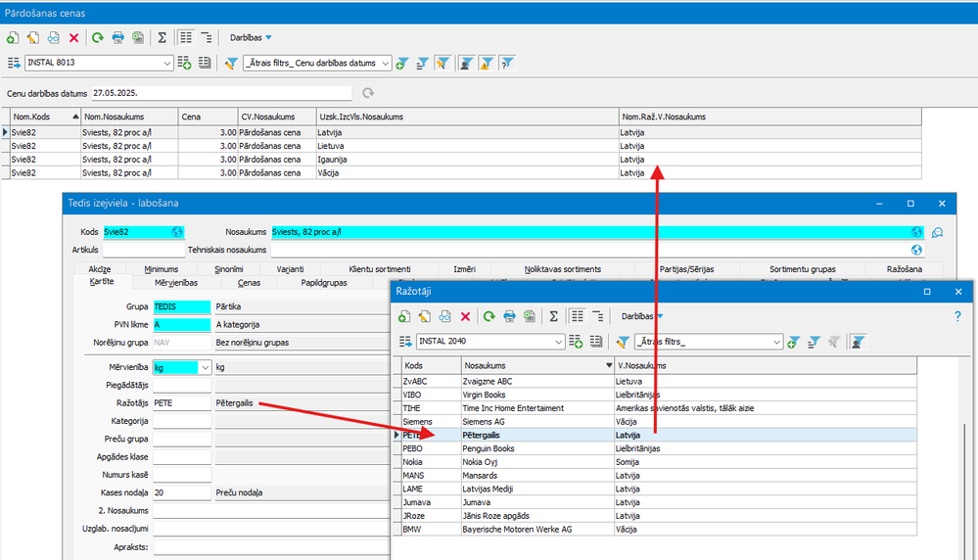Click the edit record pencil icon in Pārdošanas cenas
This screenshot has width=978, height=560.
[33, 38]
